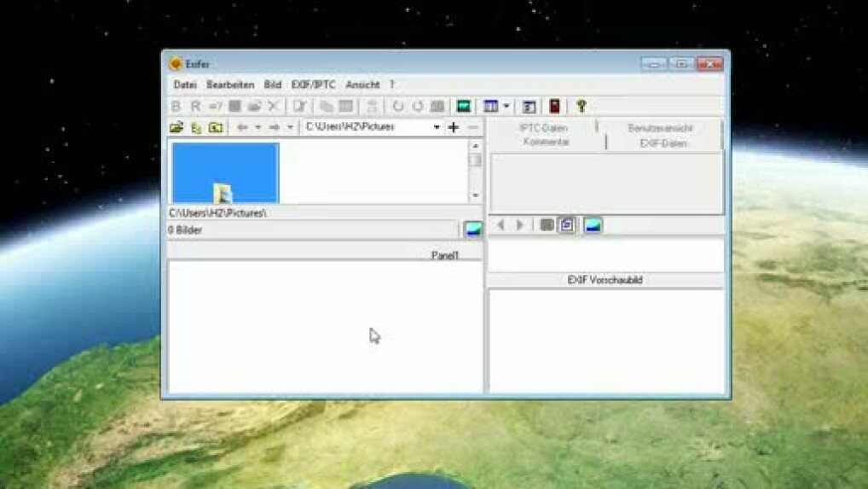Expand the C:\Users\HZ\Pictures path dropdown

click(437, 127)
